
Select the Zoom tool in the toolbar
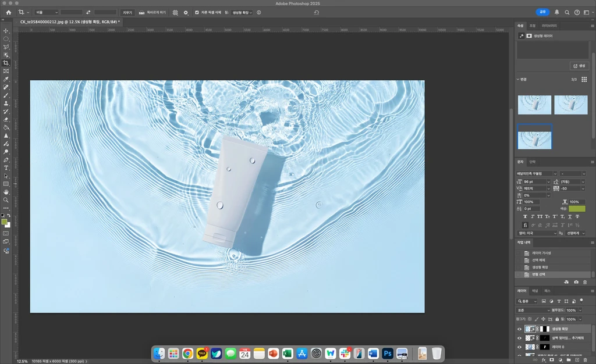pyautogui.click(x=6, y=199)
